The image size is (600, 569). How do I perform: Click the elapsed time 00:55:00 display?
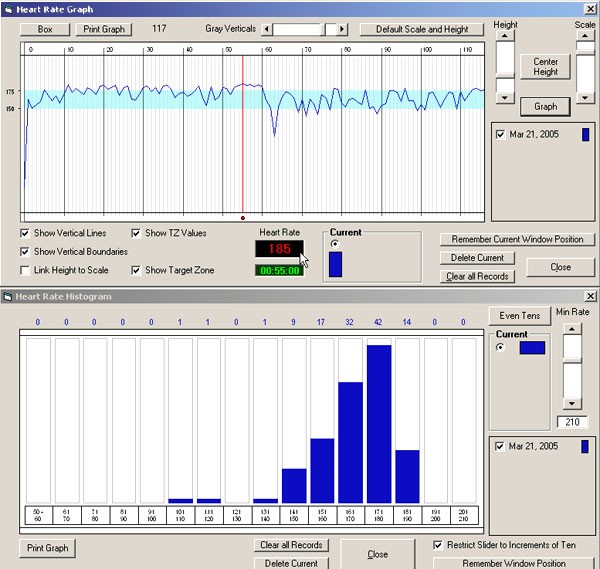point(279,271)
